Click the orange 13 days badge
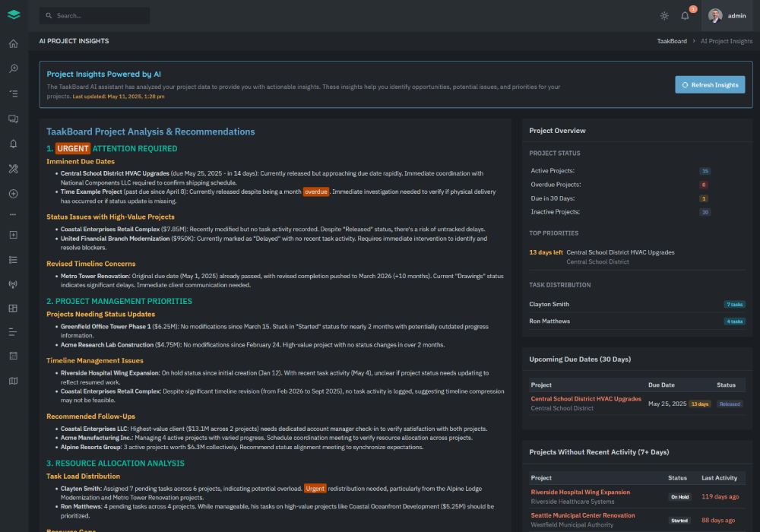Image resolution: width=760 pixels, height=532 pixels. click(x=700, y=404)
